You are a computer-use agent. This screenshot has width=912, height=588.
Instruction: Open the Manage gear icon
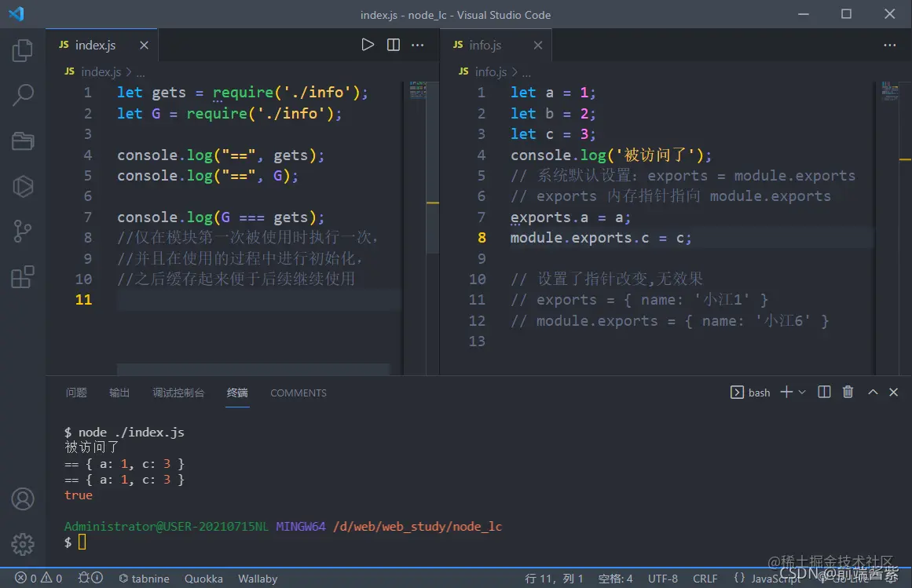(x=22, y=544)
